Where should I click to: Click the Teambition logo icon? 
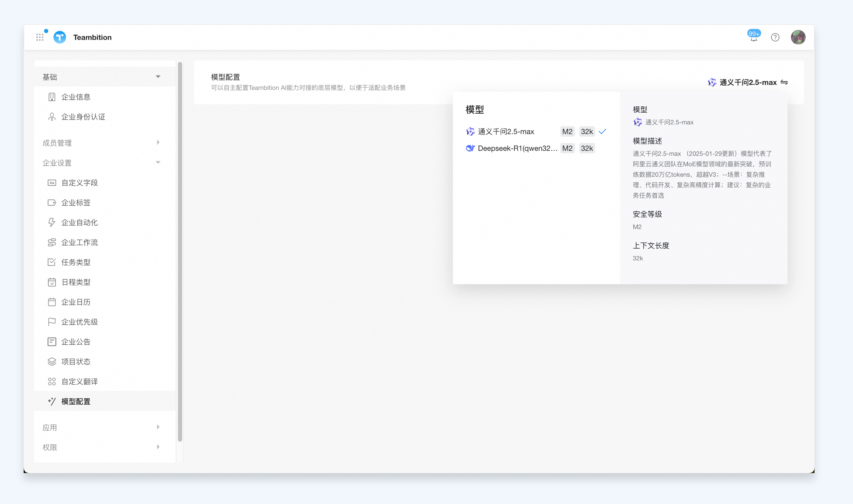tap(60, 37)
